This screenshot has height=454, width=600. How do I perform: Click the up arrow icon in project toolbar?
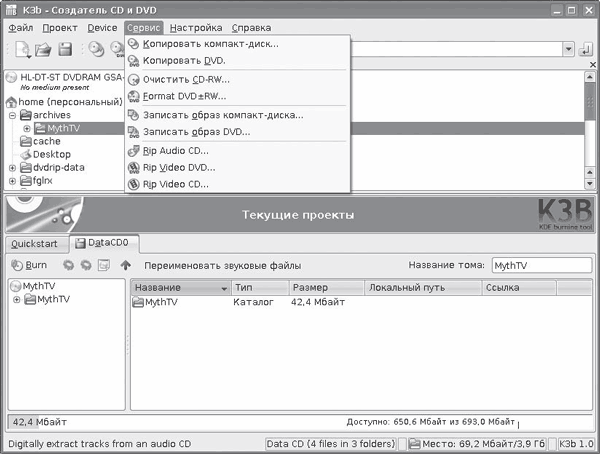pyautogui.click(x=126, y=265)
